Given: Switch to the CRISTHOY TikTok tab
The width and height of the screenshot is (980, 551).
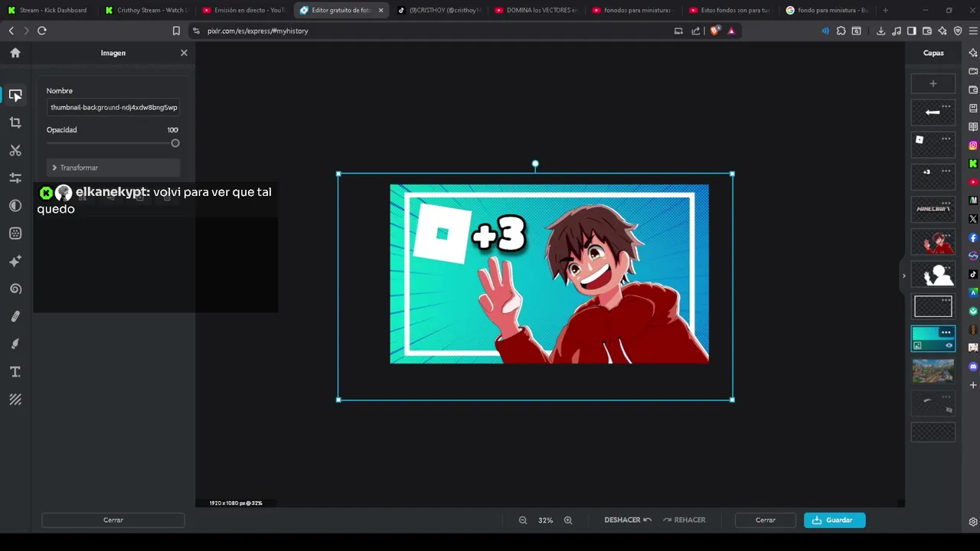Looking at the screenshot, I should tap(439, 10).
